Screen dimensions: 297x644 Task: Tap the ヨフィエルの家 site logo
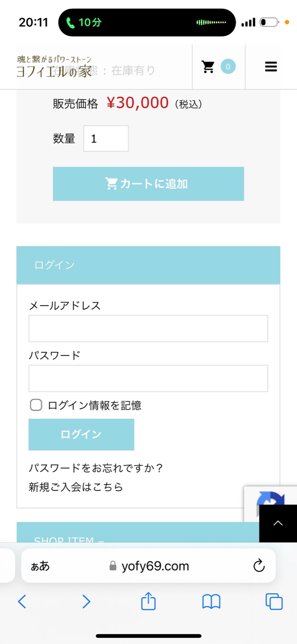coord(54,67)
